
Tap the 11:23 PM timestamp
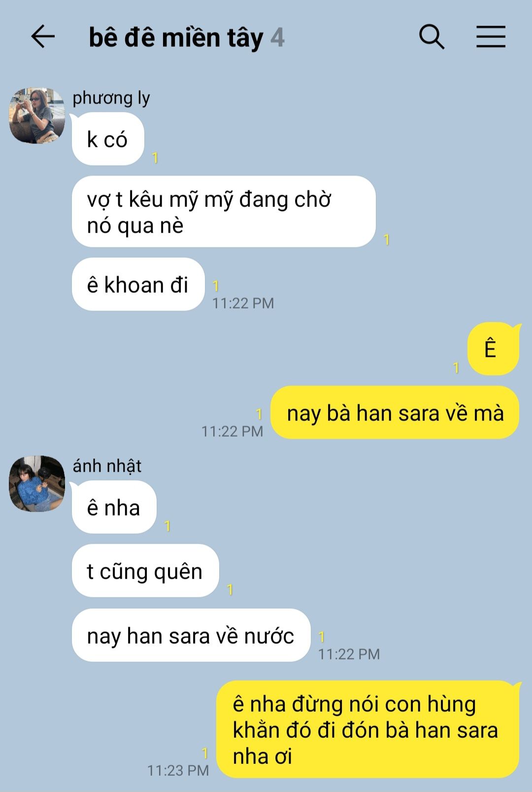pyautogui.click(x=178, y=770)
